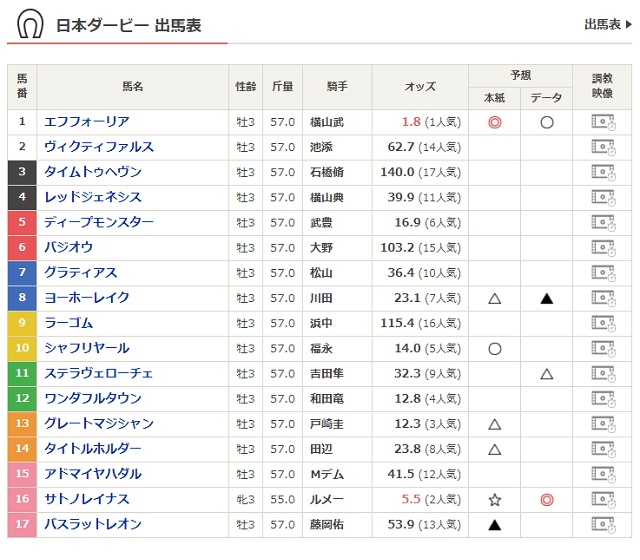Image resolution: width=640 pixels, height=560 pixels.
Task: Open training video for ヴィクティファルス
Action: click(602, 147)
